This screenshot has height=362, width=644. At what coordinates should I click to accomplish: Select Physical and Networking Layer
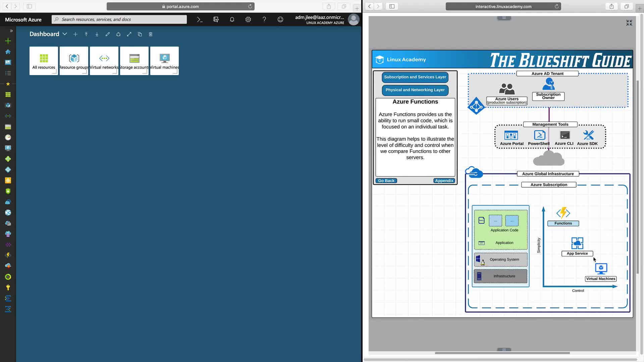pos(415,90)
